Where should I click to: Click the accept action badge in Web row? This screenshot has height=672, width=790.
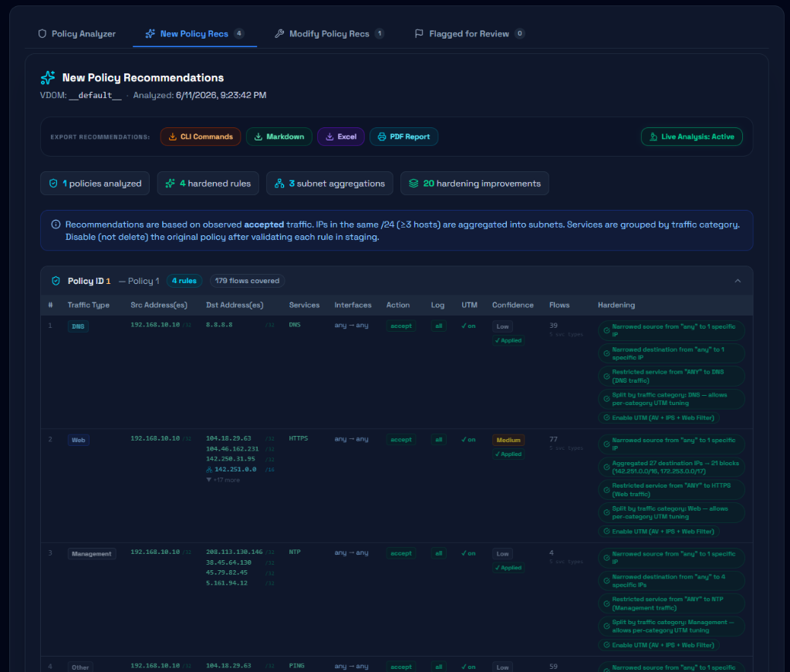point(401,440)
